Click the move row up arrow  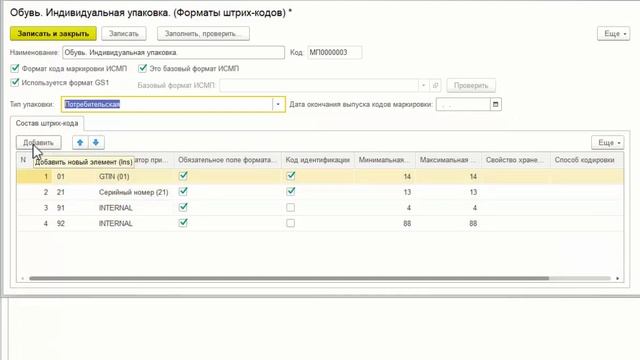[x=80, y=142]
